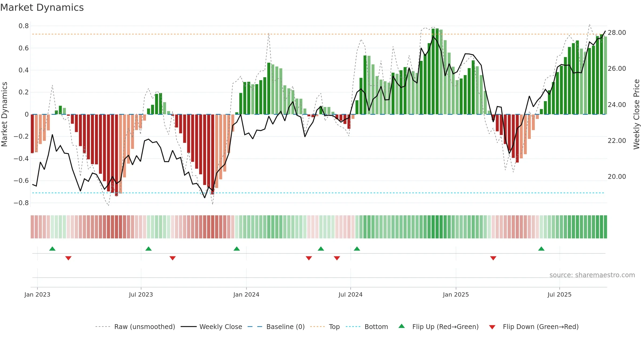Click the 28.00 price tick label
This screenshot has height=362, width=644.
(617, 33)
